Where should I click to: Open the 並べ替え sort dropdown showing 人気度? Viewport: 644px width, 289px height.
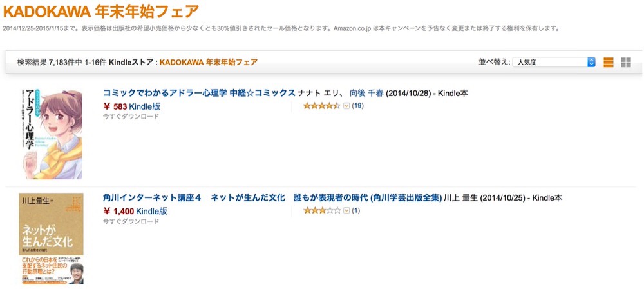click(x=554, y=62)
